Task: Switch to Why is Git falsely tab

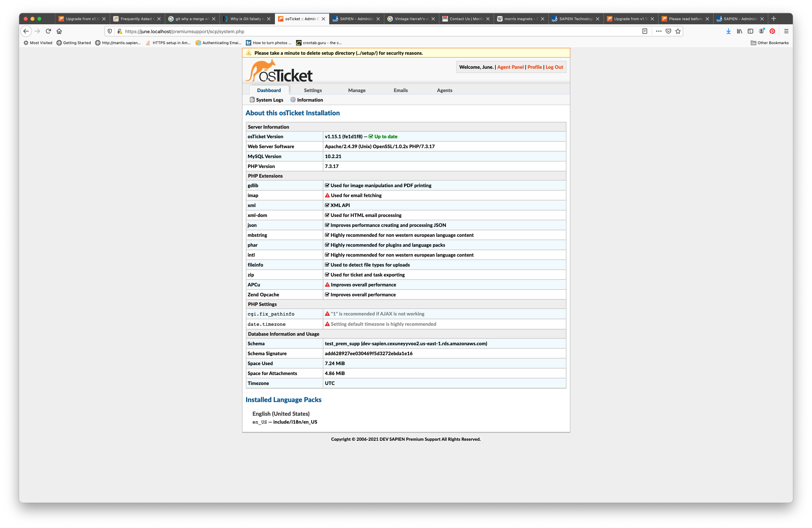Action: pos(247,19)
